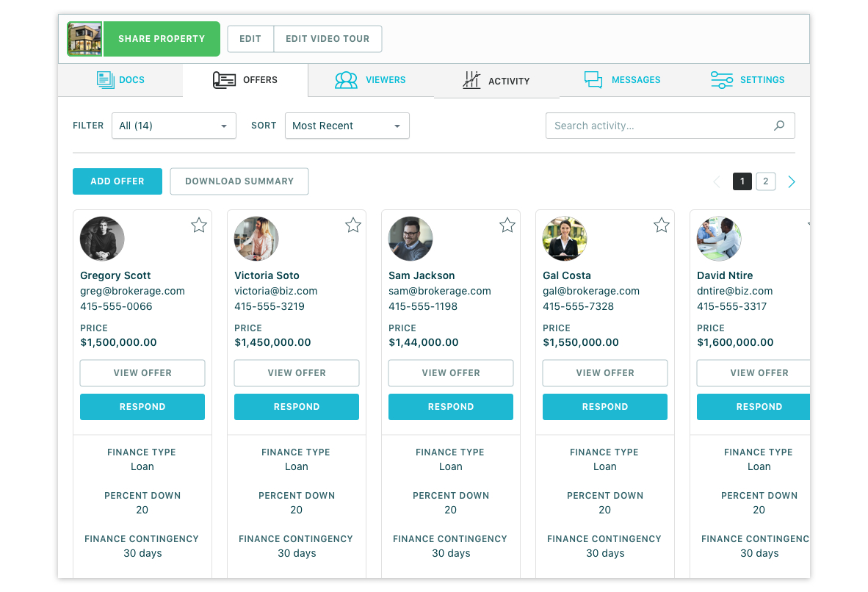Click the price $1,600,000.00
This screenshot has width=868, height=592.
(735, 343)
